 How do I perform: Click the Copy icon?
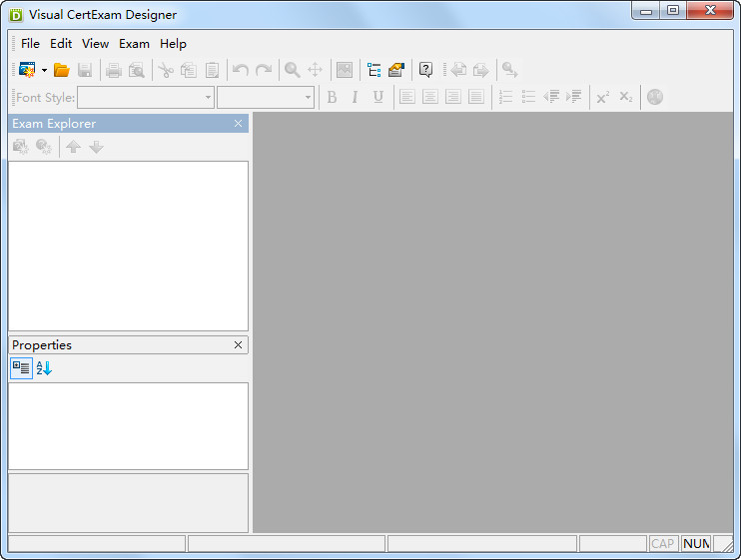coord(189,70)
